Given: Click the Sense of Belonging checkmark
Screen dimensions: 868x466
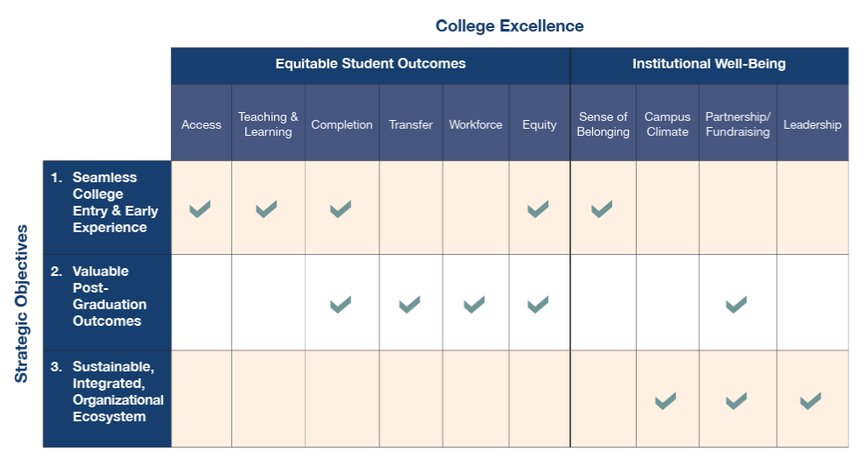Looking at the screenshot, I should pyautogui.click(x=602, y=209).
